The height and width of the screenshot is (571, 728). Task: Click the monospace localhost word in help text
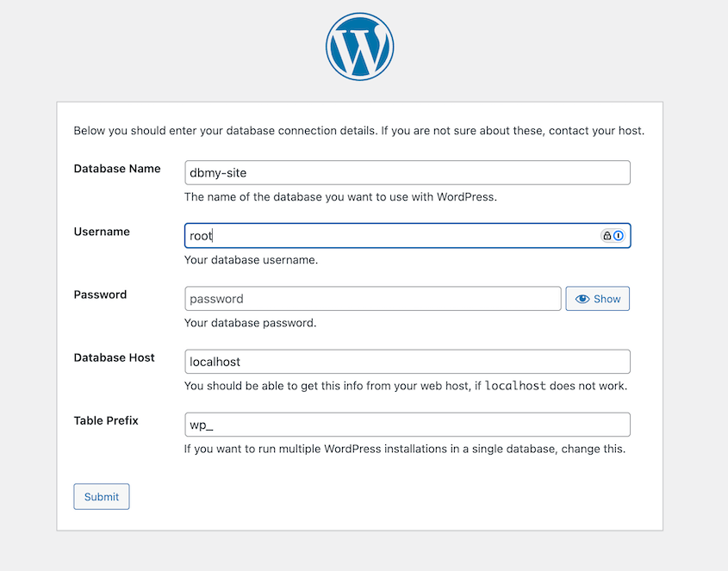point(515,386)
